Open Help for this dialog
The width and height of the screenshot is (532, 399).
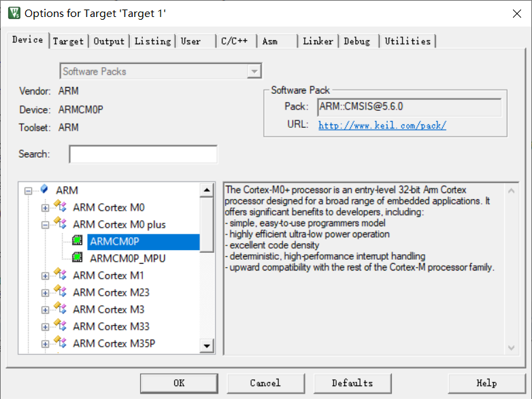[x=486, y=383]
